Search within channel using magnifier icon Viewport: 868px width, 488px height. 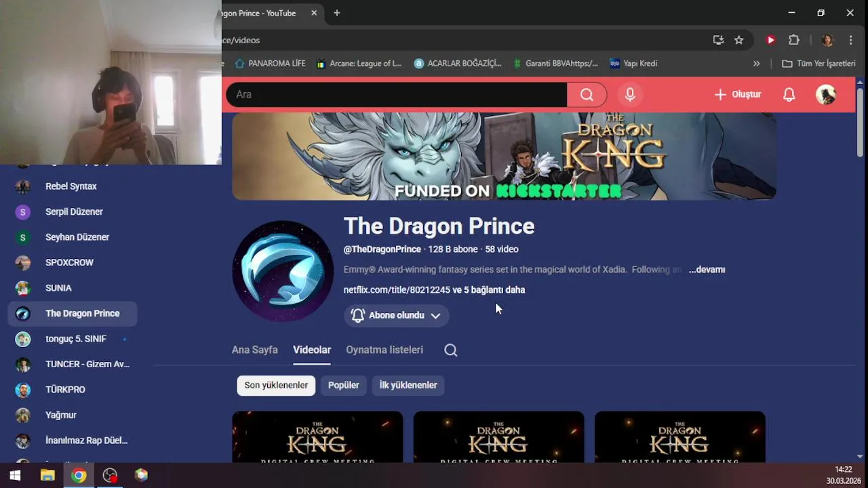451,350
